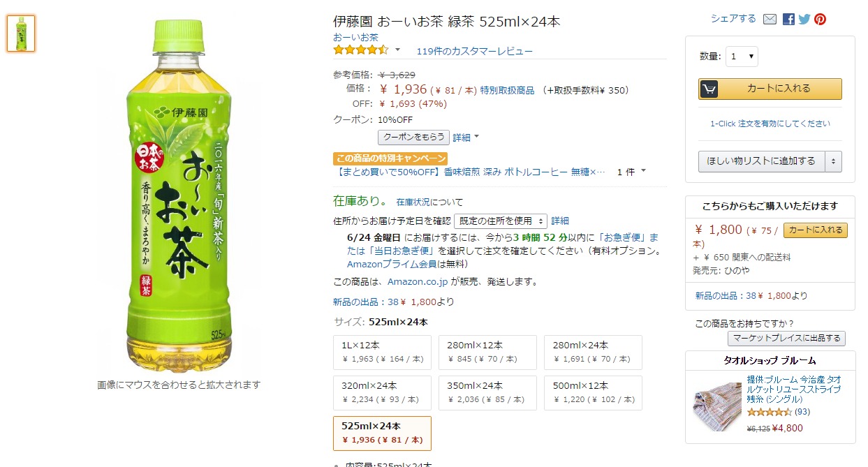Click the マーケットプレイスに出品する button

point(786,339)
